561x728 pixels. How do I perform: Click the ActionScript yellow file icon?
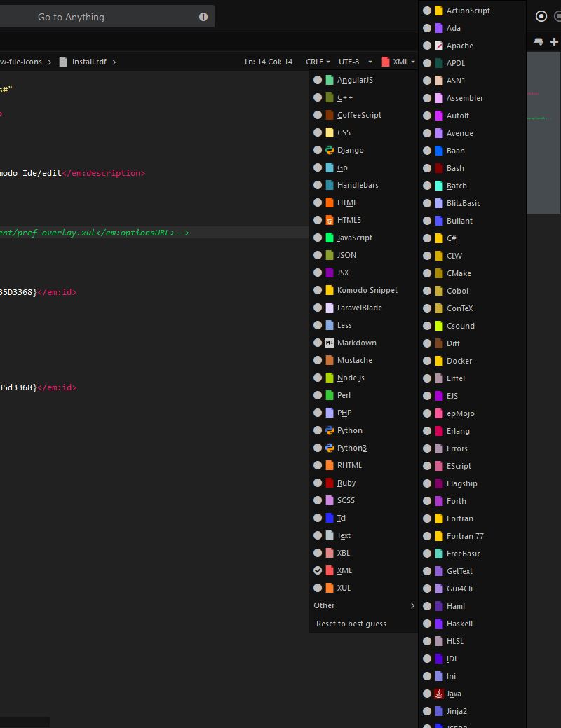pyautogui.click(x=439, y=11)
